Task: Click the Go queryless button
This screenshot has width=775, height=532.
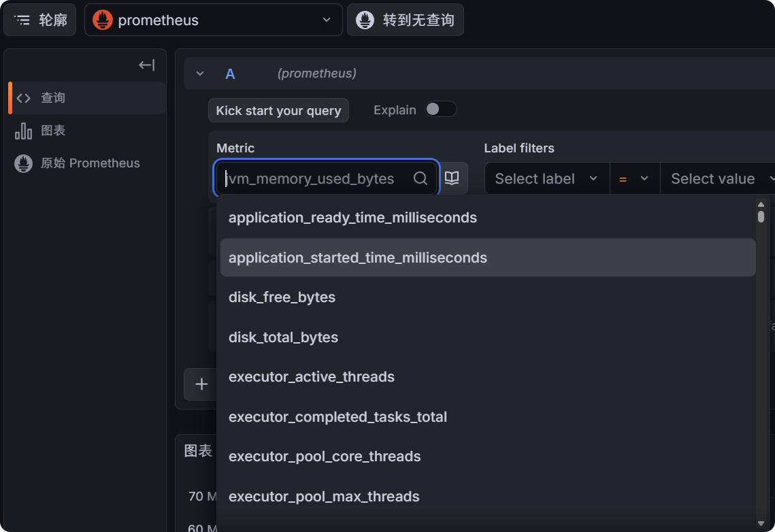Action: pyautogui.click(x=406, y=20)
